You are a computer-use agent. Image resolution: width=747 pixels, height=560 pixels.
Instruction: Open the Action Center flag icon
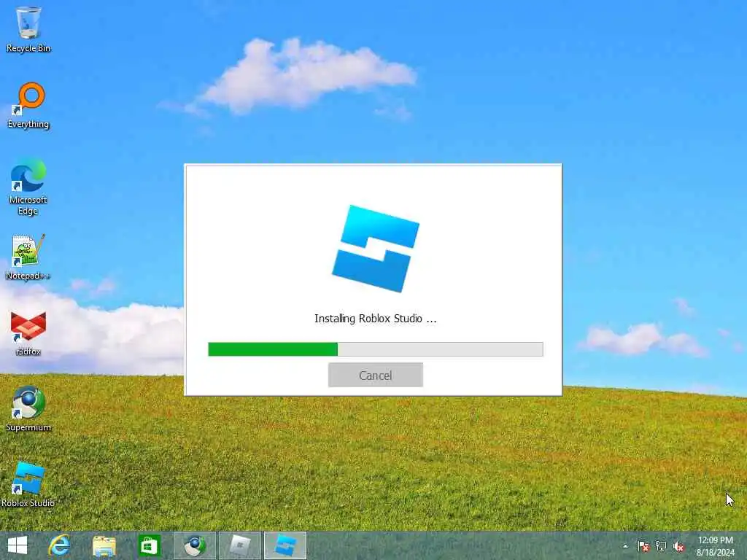click(x=643, y=546)
